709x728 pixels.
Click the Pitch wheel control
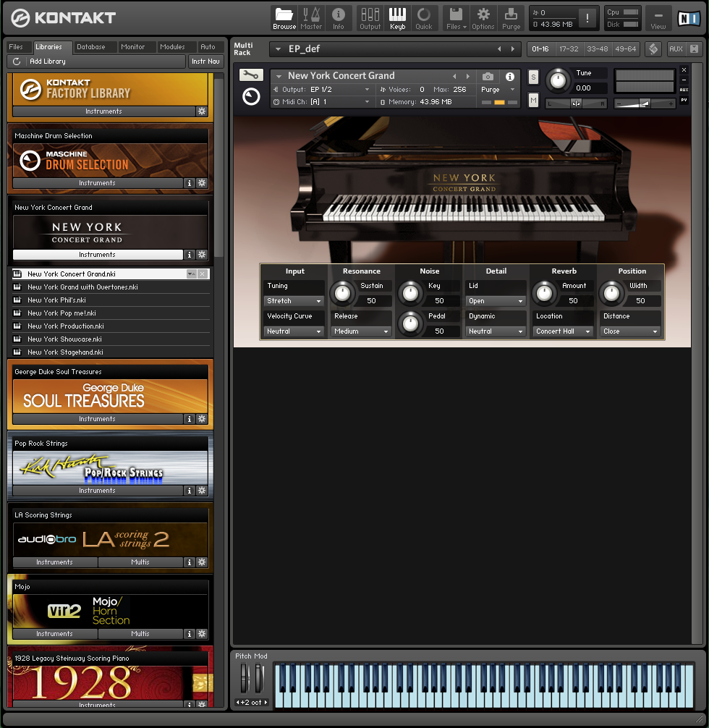[244, 678]
